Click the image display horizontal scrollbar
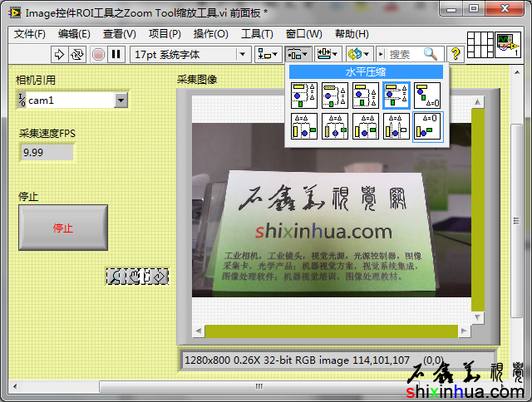The image size is (532, 402). [x=332, y=331]
